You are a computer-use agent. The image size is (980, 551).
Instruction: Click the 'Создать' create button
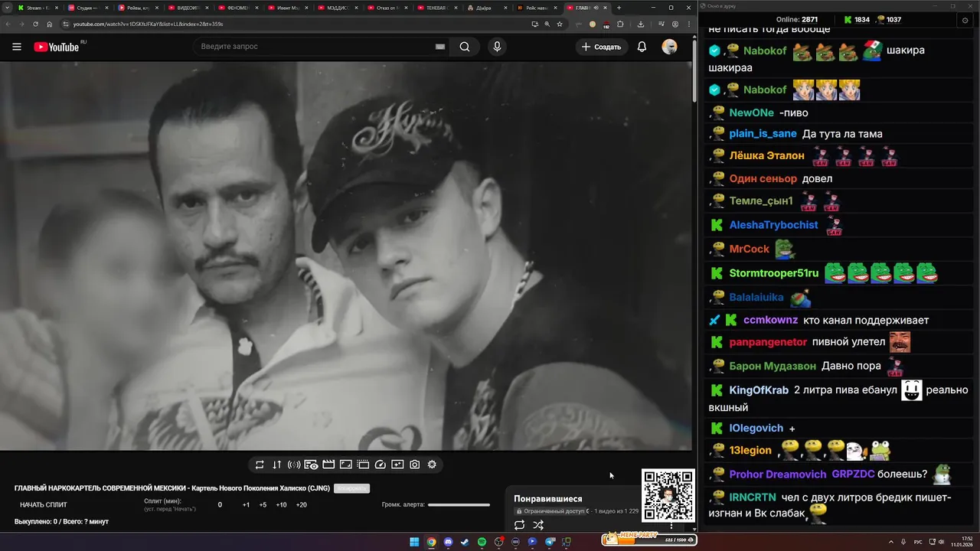pyautogui.click(x=602, y=47)
